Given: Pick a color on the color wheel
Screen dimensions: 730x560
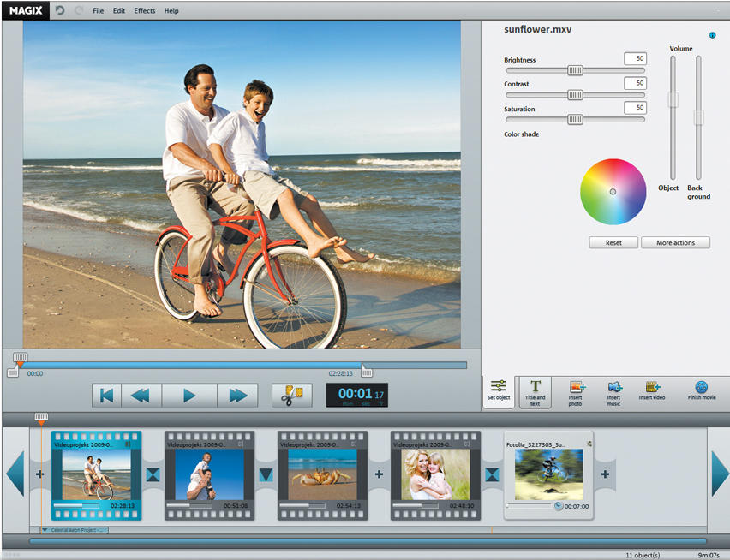Looking at the screenshot, I should click(613, 191).
